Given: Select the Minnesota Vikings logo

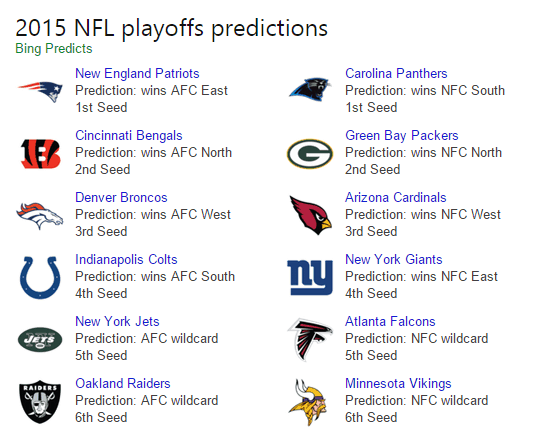Looking at the screenshot, I should [x=308, y=402].
